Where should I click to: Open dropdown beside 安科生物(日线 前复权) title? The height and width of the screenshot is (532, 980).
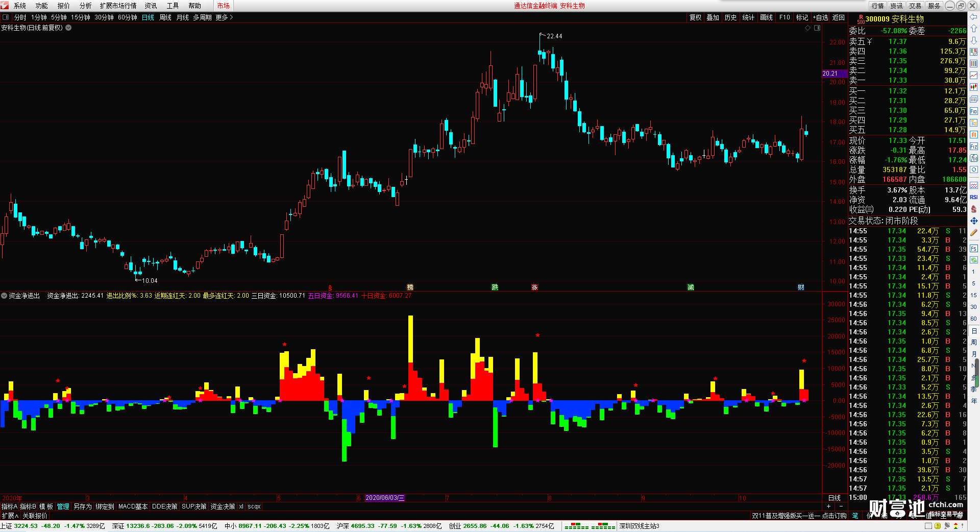(x=68, y=28)
